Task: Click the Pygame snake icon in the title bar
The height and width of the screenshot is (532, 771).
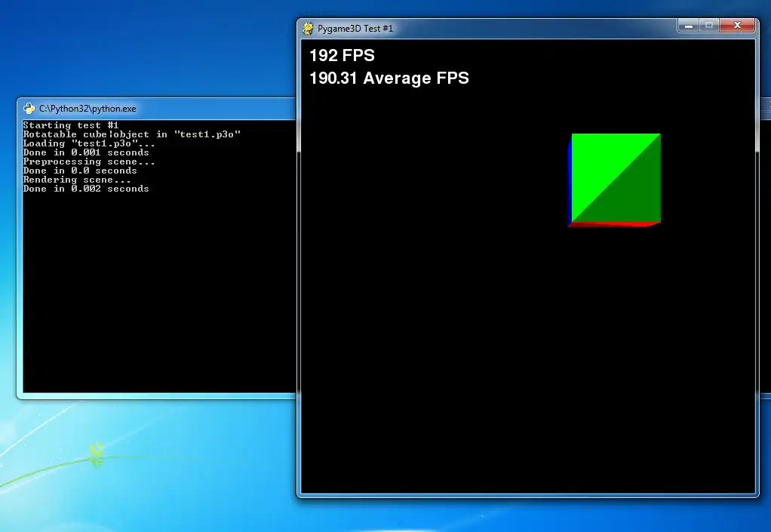Action: click(x=308, y=29)
